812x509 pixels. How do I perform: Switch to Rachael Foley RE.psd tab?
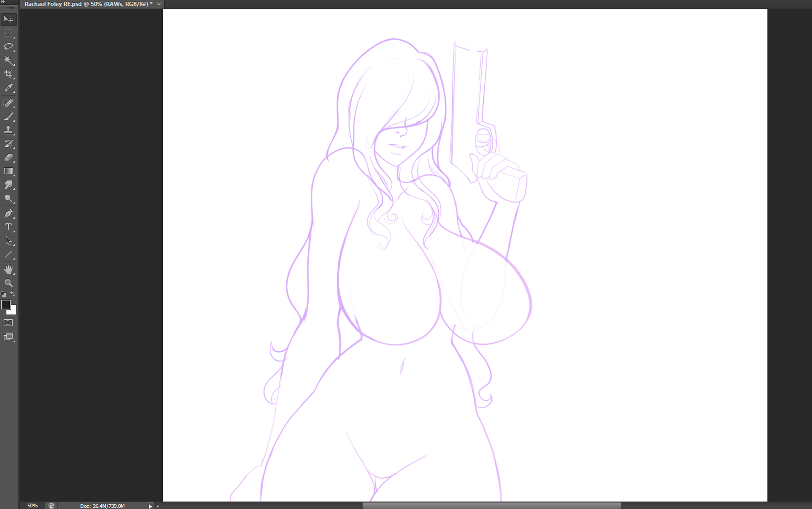pos(88,4)
